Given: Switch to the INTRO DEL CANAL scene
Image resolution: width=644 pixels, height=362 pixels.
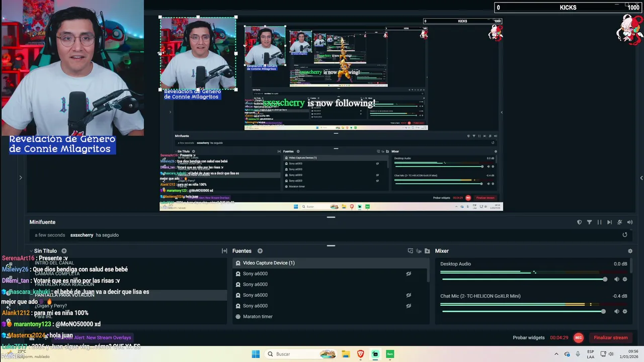Looking at the screenshot, I should coord(54,263).
